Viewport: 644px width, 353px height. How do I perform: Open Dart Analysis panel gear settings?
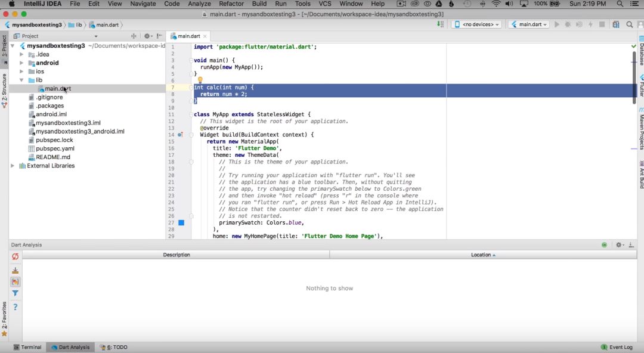click(x=619, y=245)
